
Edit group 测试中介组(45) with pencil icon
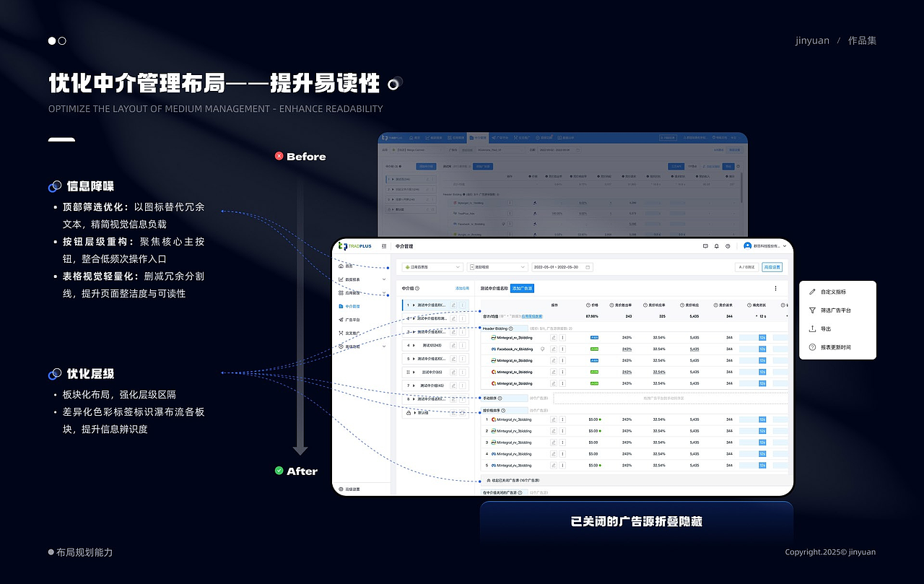[453, 385]
